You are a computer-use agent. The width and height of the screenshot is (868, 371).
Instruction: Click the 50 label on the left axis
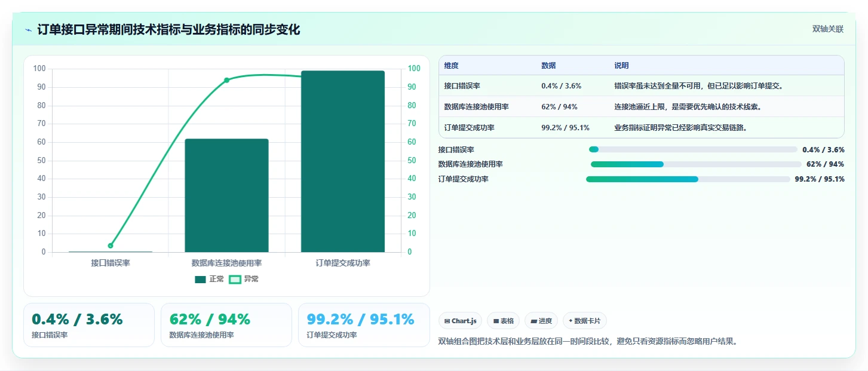point(41,160)
